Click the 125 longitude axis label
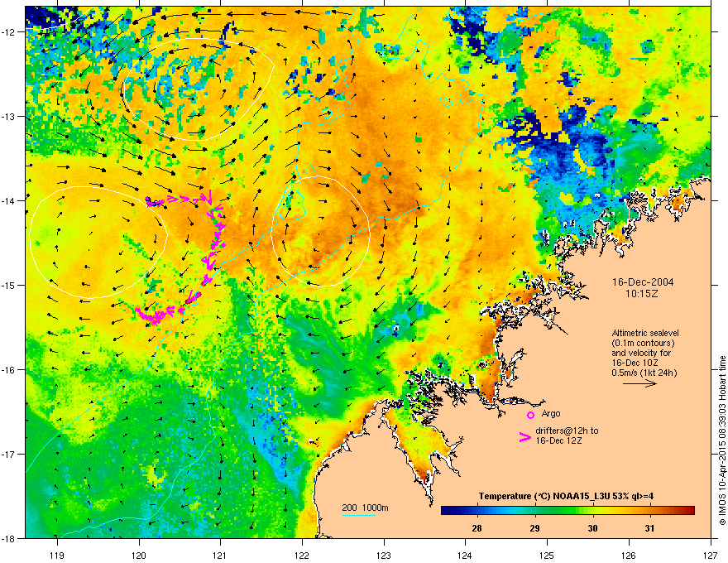The width and height of the screenshot is (728, 563). click(547, 555)
